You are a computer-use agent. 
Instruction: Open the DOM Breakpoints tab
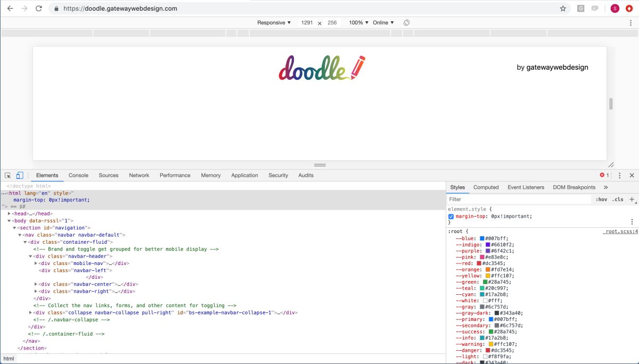pyautogui.click(x=574, y=187)
